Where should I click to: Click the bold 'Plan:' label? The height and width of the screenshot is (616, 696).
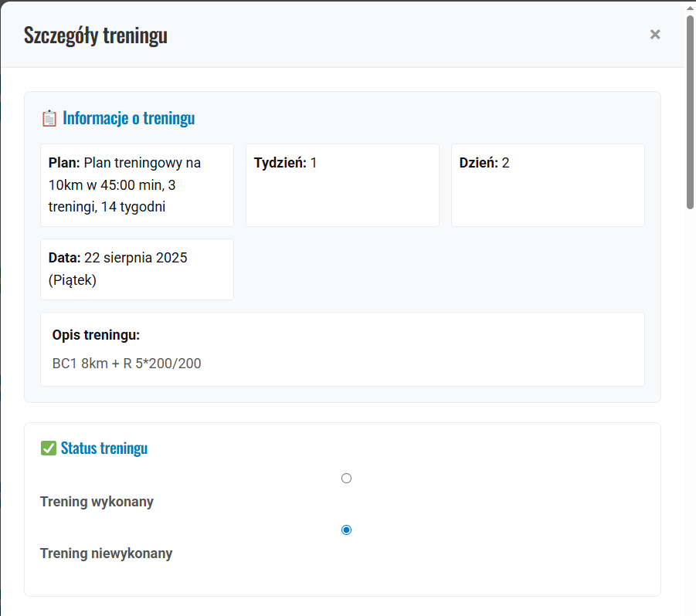coord(64,163)
